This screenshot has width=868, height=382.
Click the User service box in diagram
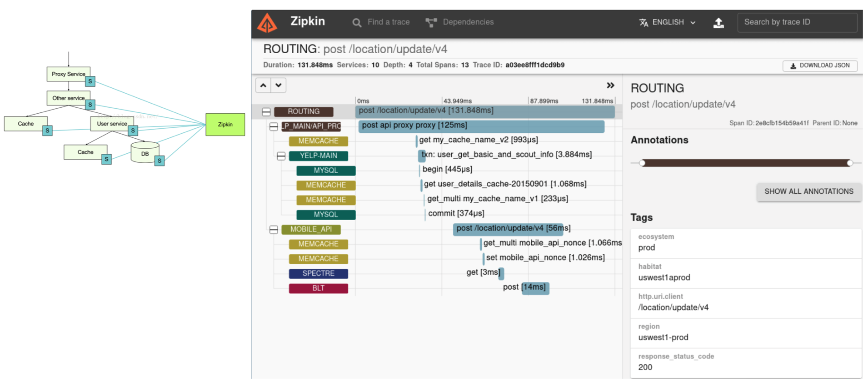coord(112,124)
